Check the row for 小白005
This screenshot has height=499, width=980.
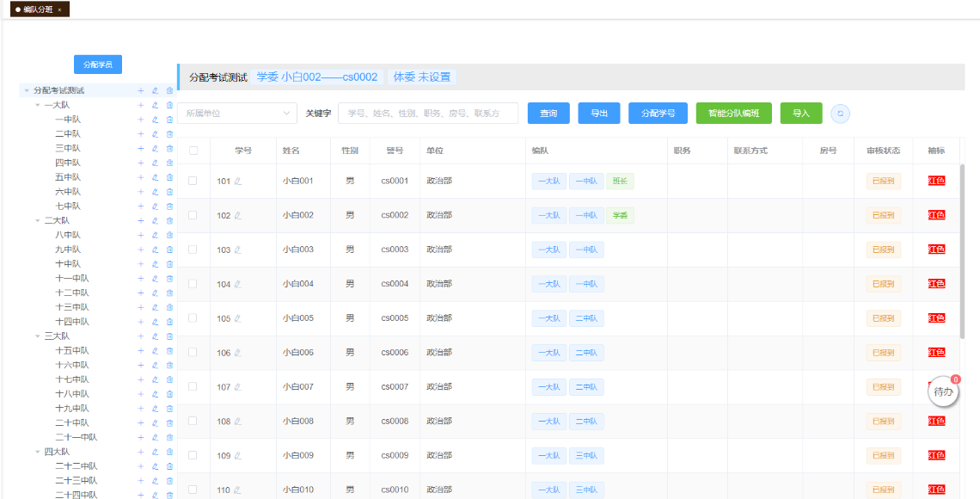tap(193, 318)
